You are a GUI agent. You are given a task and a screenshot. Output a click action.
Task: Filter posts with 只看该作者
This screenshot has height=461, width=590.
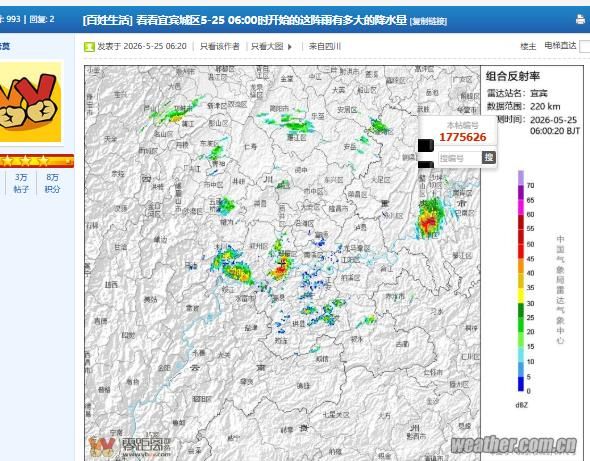(219, 46)
